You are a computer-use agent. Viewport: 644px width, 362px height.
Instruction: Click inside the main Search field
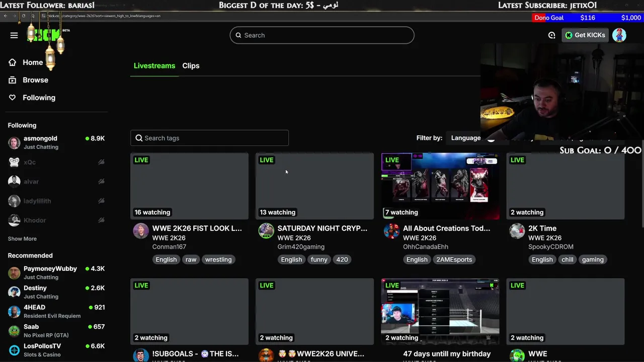pyautogui.click(x=322, y=35)
